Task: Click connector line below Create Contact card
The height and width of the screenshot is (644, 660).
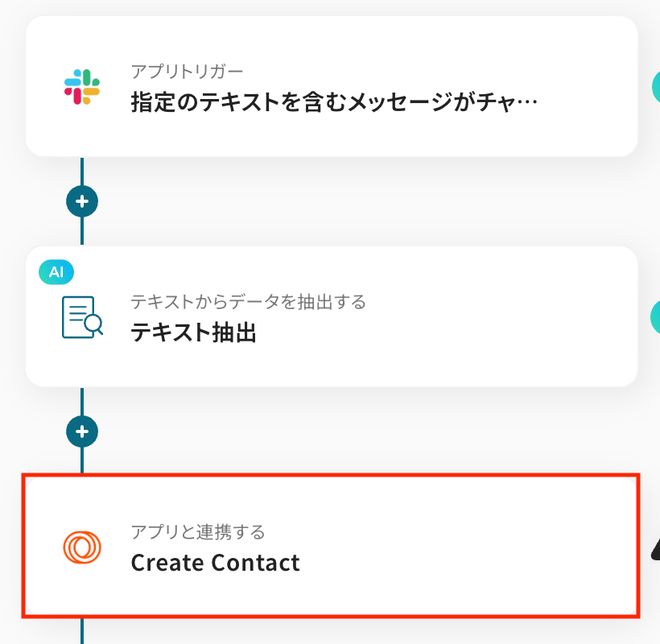Action: (x=82, y=632)
